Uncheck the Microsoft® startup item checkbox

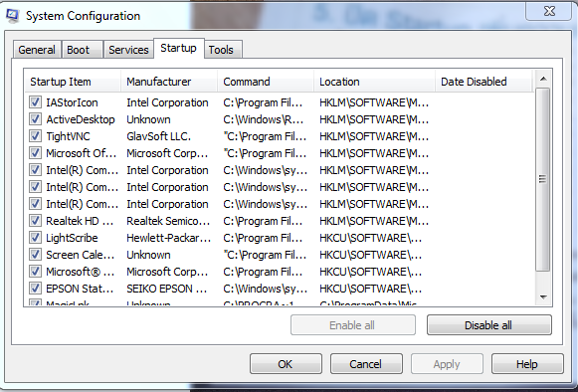tap(35, 272)
